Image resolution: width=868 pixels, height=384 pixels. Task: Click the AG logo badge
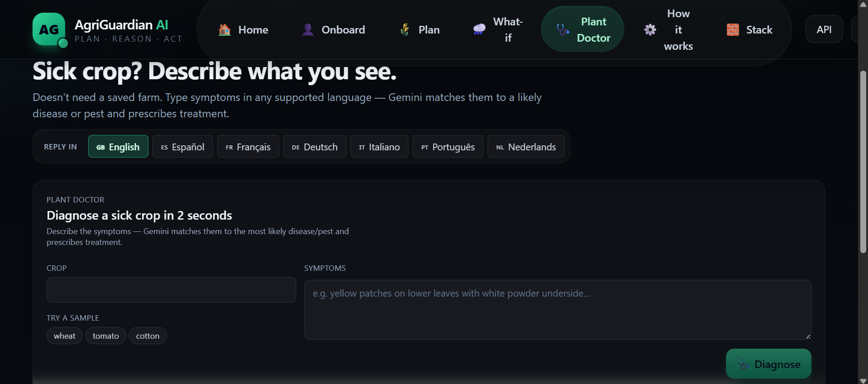(49, 29)
